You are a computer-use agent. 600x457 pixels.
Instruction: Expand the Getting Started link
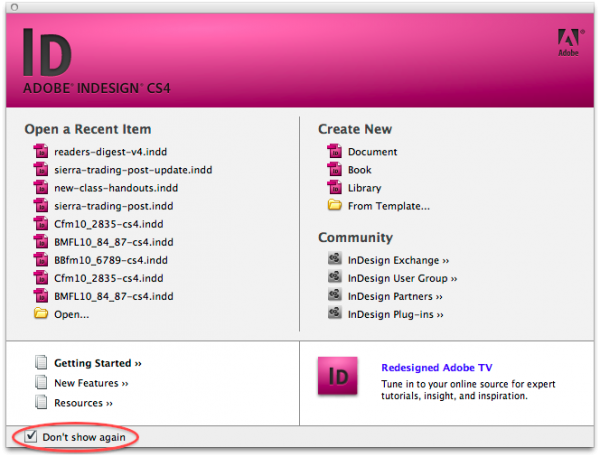point(98,363)
